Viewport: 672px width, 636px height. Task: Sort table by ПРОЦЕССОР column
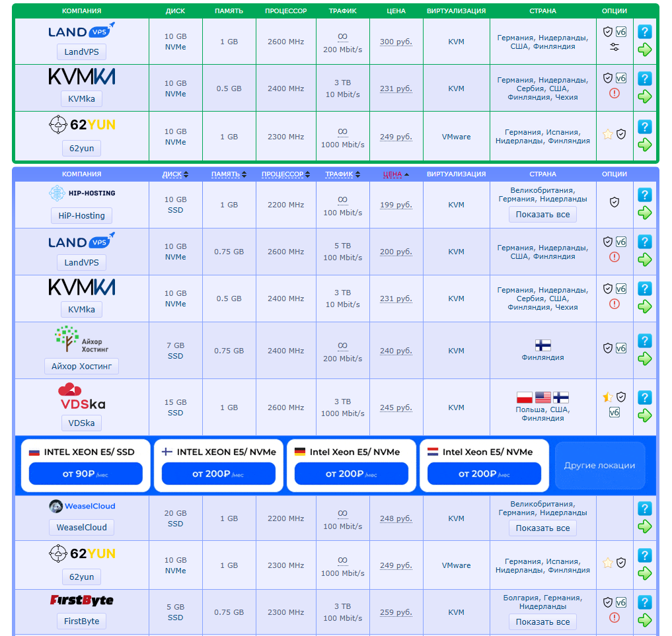(x=285, y=174)
